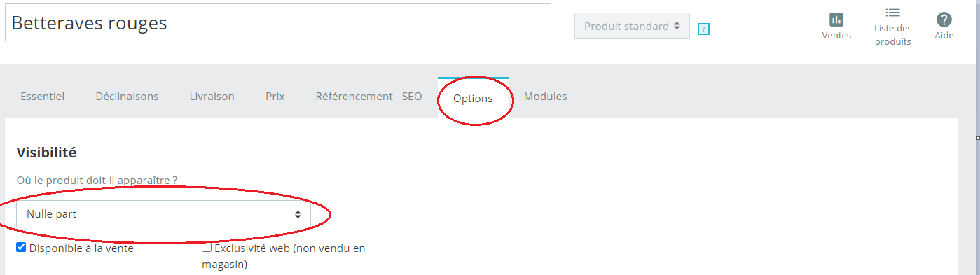Open the Liste des produits list icon
Screen dimensions: 980x275
(x=892, y=13)
